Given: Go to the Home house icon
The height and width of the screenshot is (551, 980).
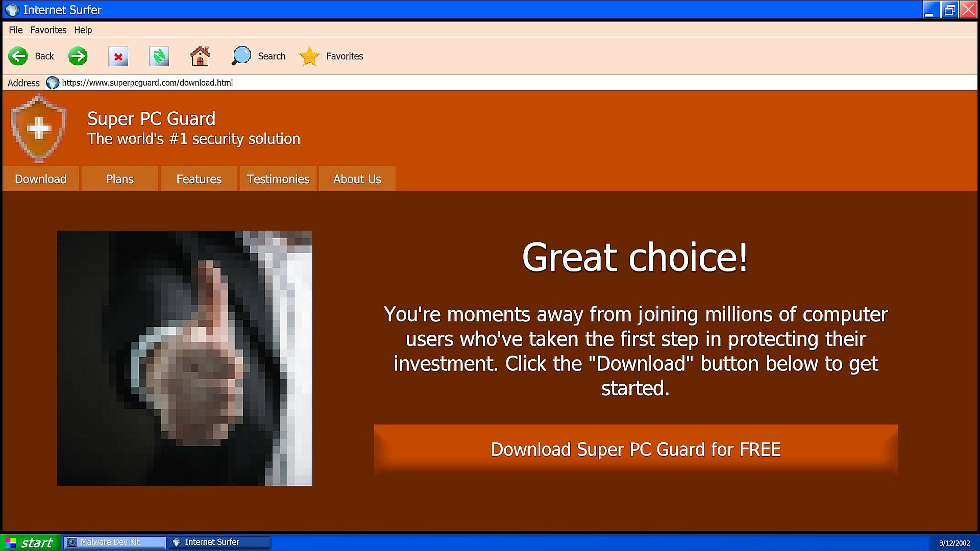Looking at the screenshot, I should [200, 56].
